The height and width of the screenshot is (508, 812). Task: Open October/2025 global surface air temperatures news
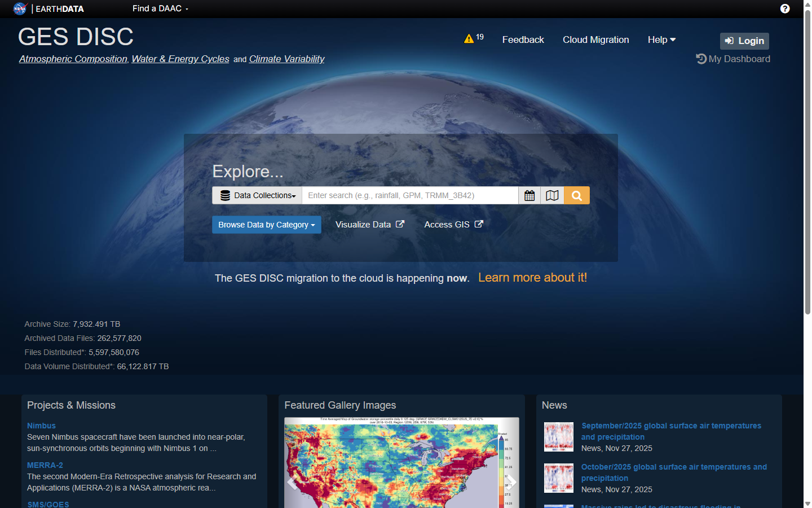click(674, 472)
